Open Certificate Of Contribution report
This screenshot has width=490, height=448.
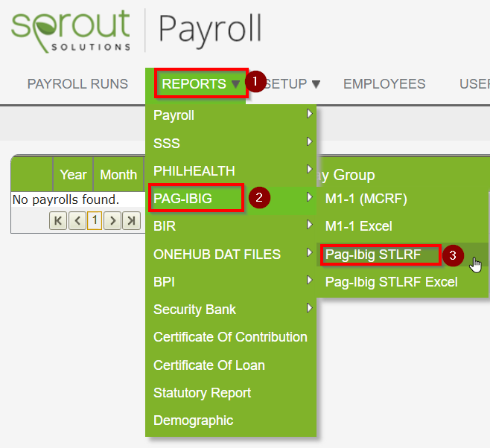230,337
